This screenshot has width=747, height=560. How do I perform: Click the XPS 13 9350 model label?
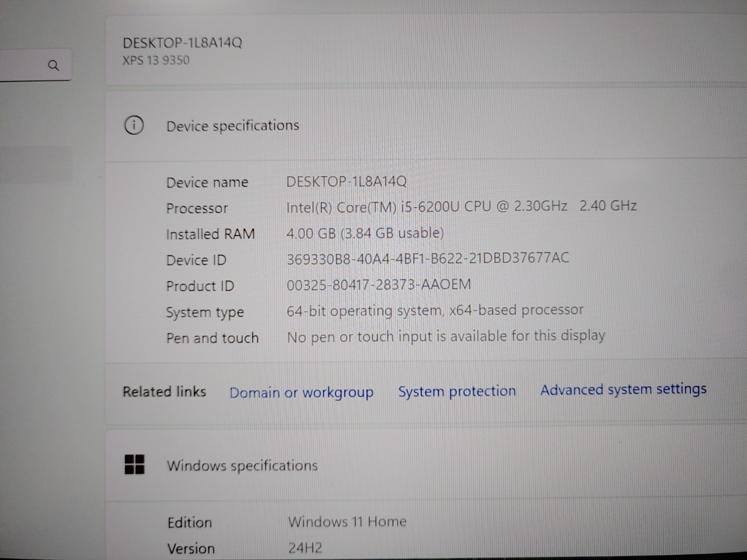[156, 60]
